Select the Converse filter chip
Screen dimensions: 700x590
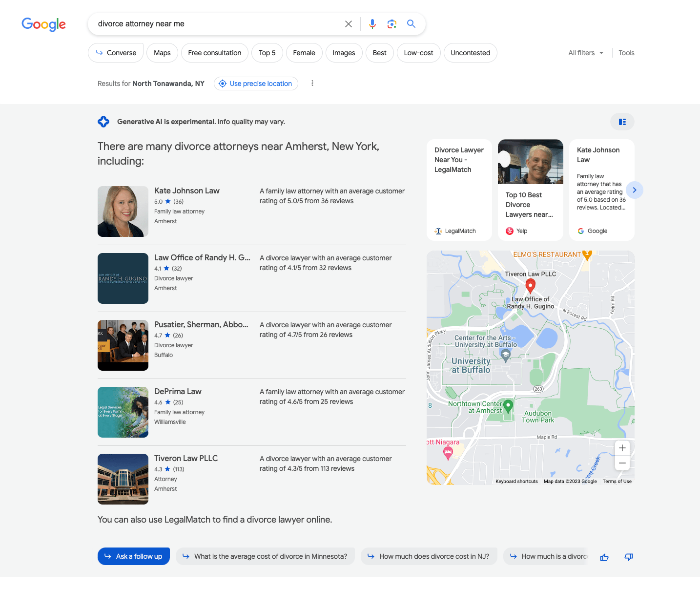click(x=116, y=53)
